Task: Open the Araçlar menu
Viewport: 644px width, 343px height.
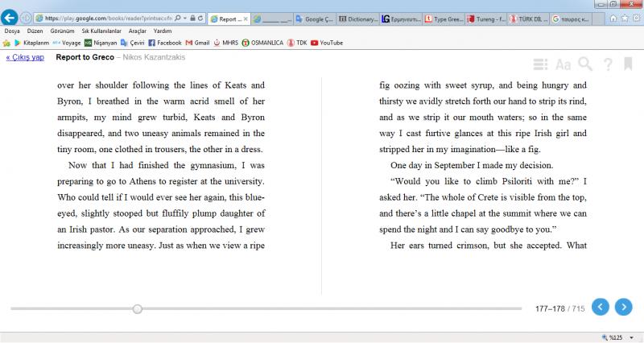Action: (x=137, y=31)
